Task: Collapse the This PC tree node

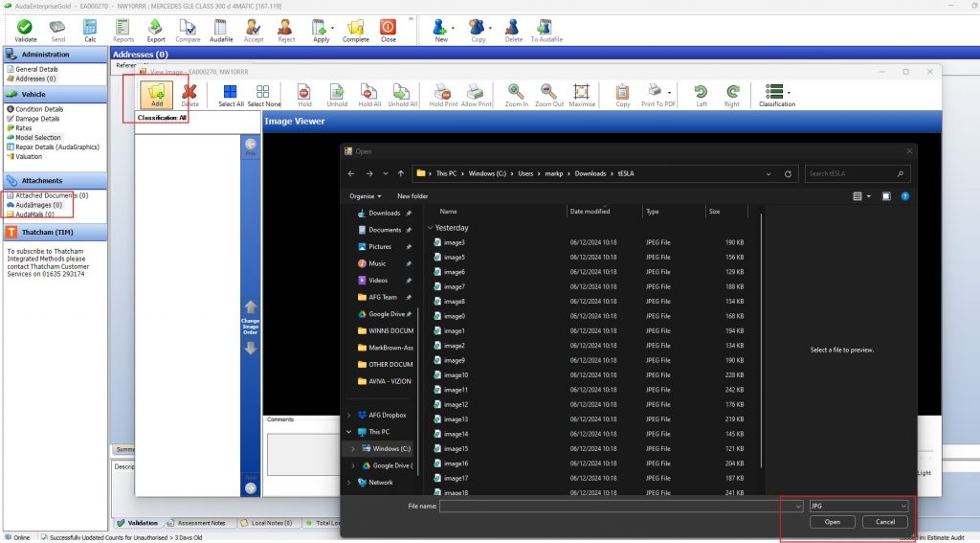Action: tap(348, 432)
